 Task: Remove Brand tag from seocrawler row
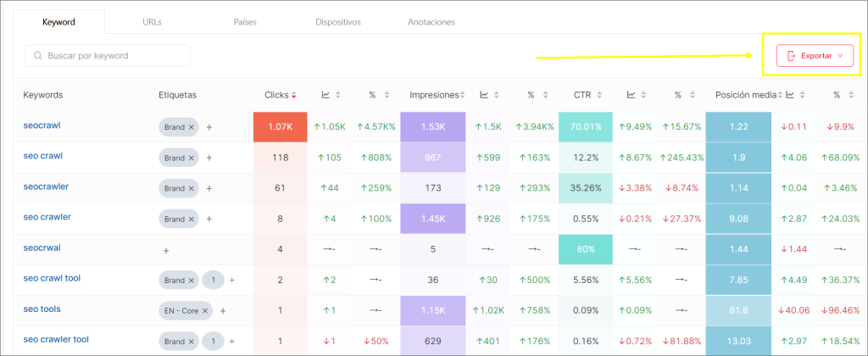[x=191, y=188]
